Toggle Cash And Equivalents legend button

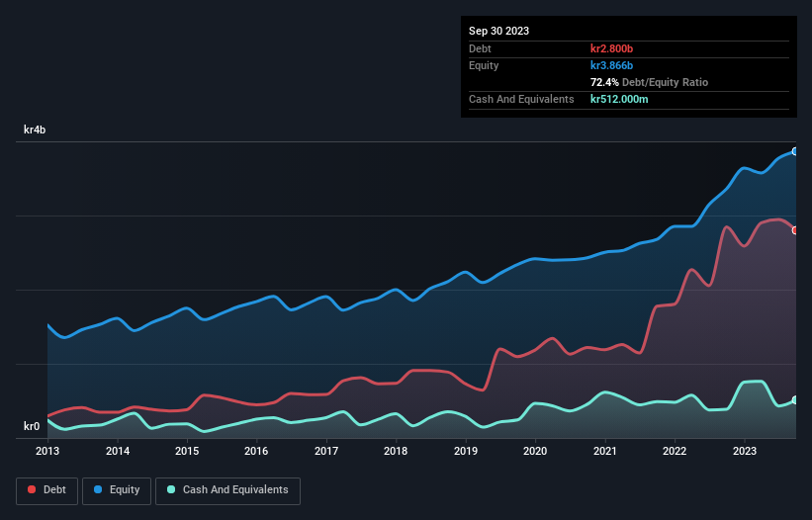(x=227, y=490)
